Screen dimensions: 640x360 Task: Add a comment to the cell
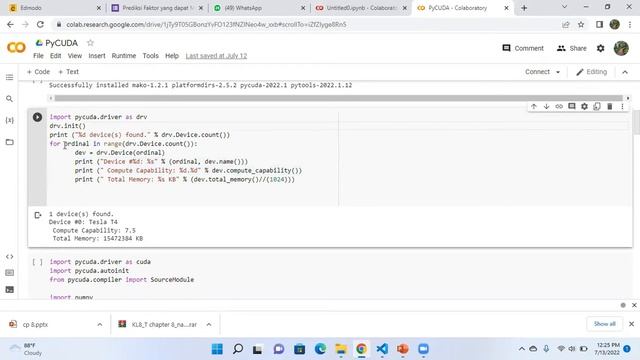click(x=571, y=107)
